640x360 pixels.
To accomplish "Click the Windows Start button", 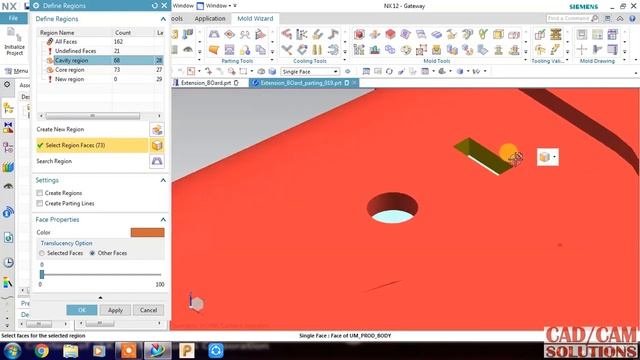I will click(x=12, y=351).
